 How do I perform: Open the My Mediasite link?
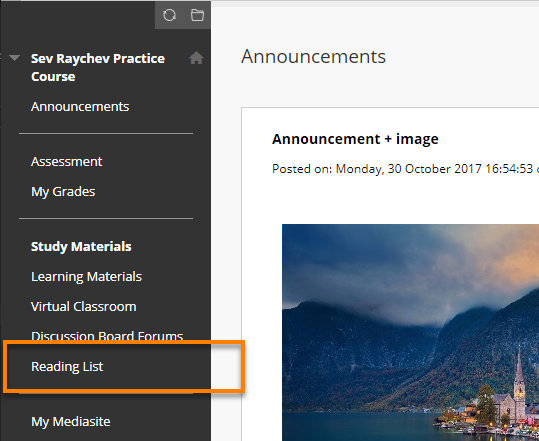(71, 421)
